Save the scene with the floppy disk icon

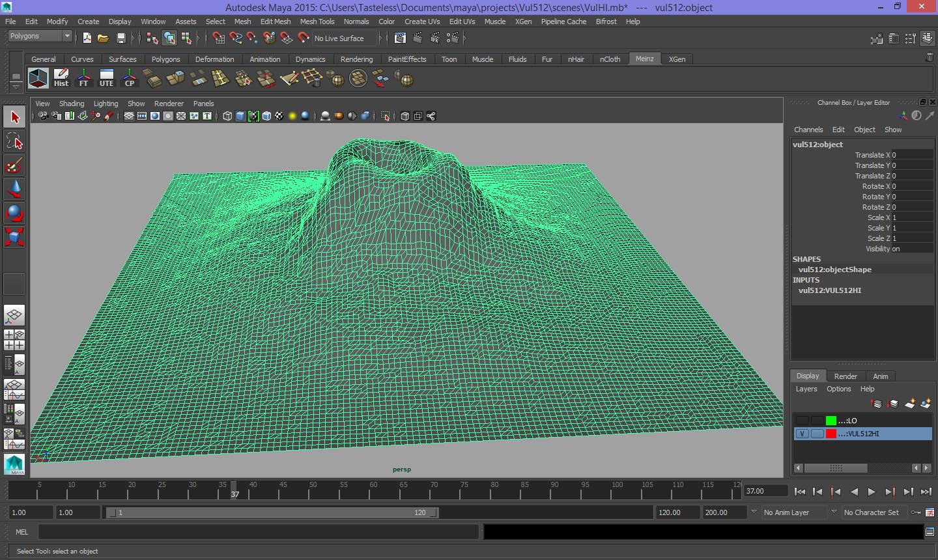tap(121, 38)
